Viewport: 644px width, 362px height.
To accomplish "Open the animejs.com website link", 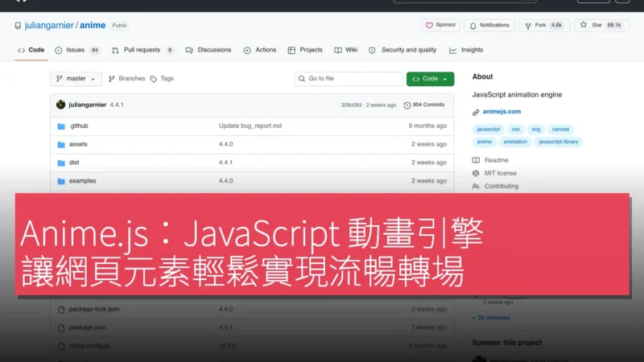I will tap(502, 112).
